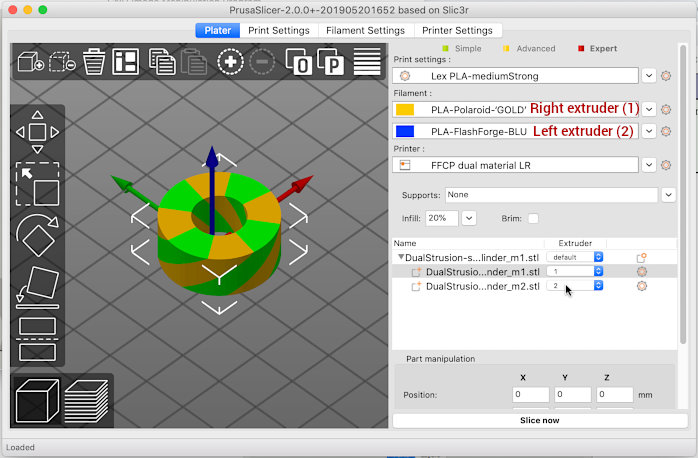Screen dimensions: 698x458
Task: Click the FFCP dual material LR printer field
Action: point(515,165)
